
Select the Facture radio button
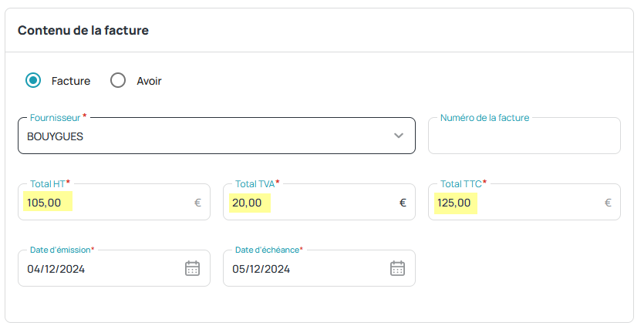pos(33,80)
